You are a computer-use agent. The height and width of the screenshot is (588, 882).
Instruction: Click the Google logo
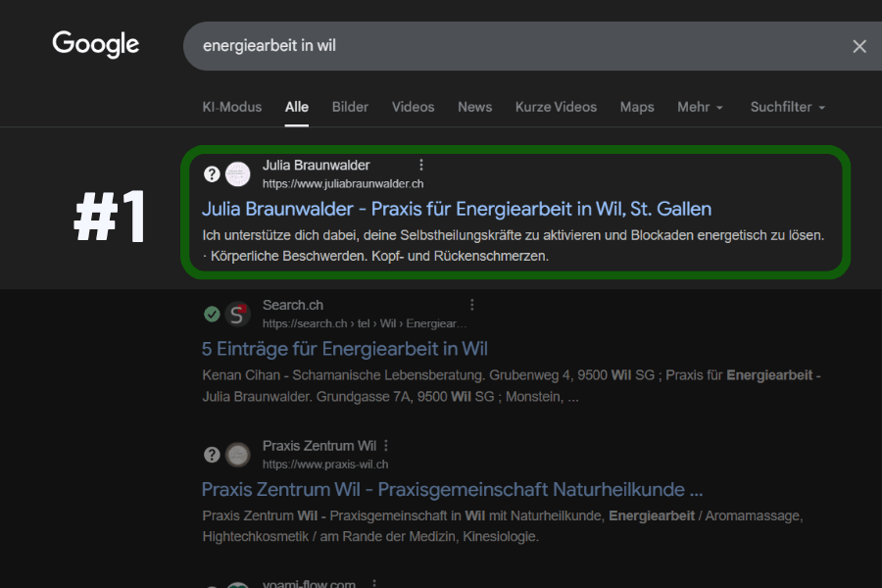click(x=96, y=44)
